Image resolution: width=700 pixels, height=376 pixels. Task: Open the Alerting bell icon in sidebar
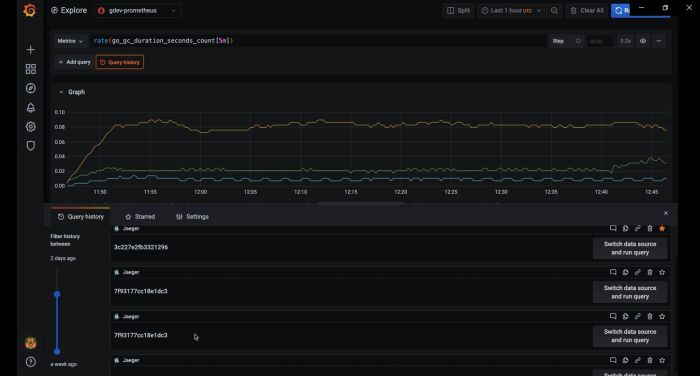click(30, 107)
